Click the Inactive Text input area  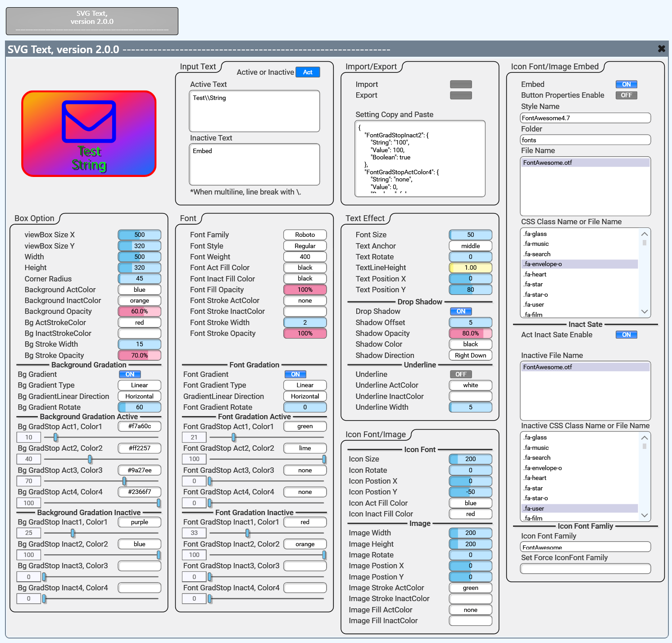pyautogui.click(x=254, y=164)
